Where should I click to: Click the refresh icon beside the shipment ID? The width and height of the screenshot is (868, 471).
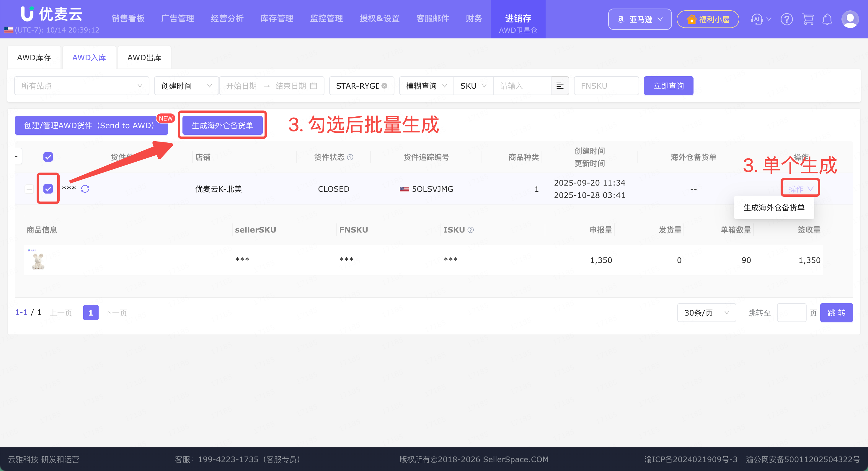click(x=85, y=189)
